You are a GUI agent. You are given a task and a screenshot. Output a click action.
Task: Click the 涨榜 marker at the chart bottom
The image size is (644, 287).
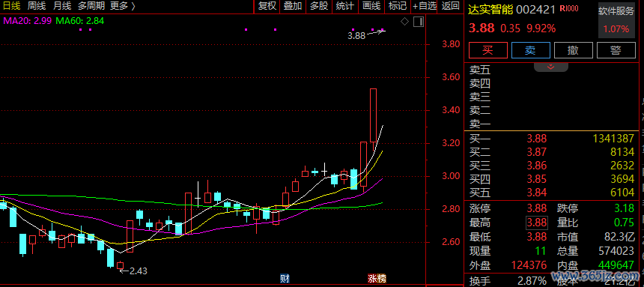(377, 278)
